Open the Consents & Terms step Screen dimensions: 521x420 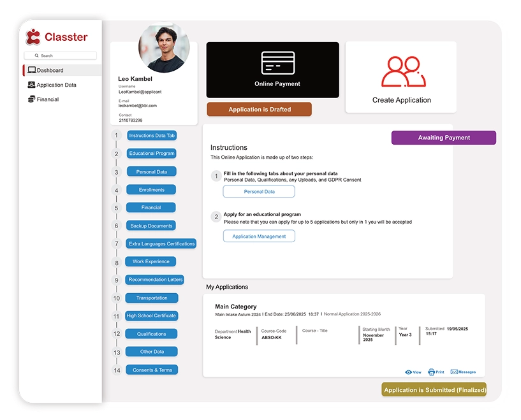[x=152, y=370]
